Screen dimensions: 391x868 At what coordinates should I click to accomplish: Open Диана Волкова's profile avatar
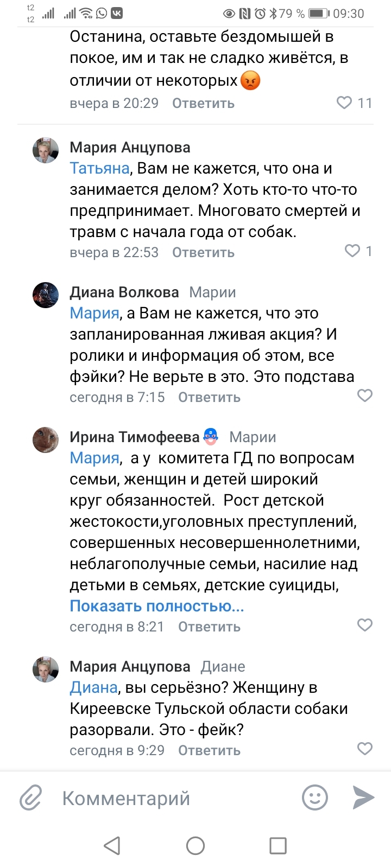46,295
